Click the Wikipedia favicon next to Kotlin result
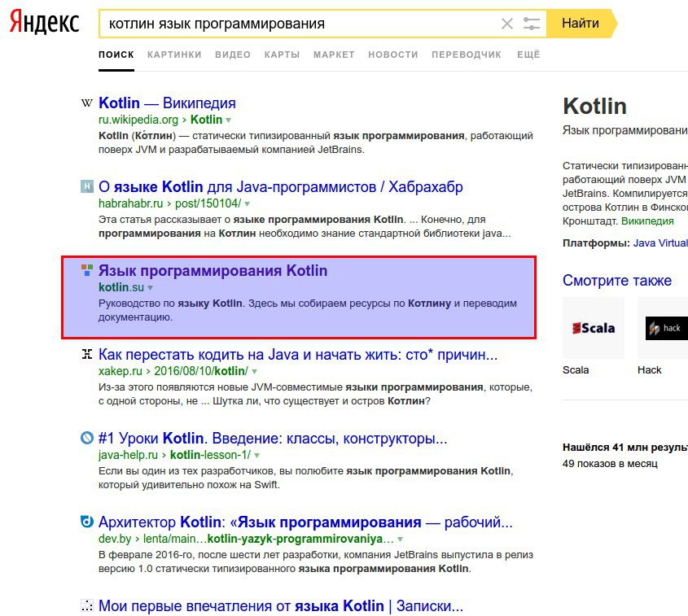 (87, 103)
